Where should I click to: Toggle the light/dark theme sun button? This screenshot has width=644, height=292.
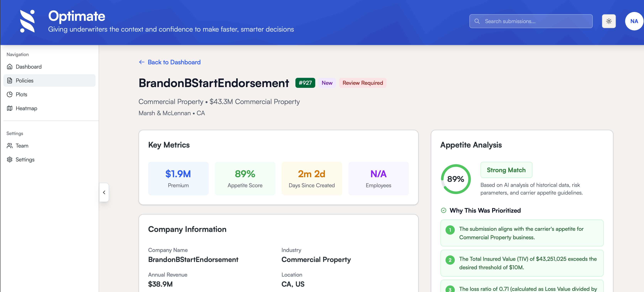coord(609,21)
